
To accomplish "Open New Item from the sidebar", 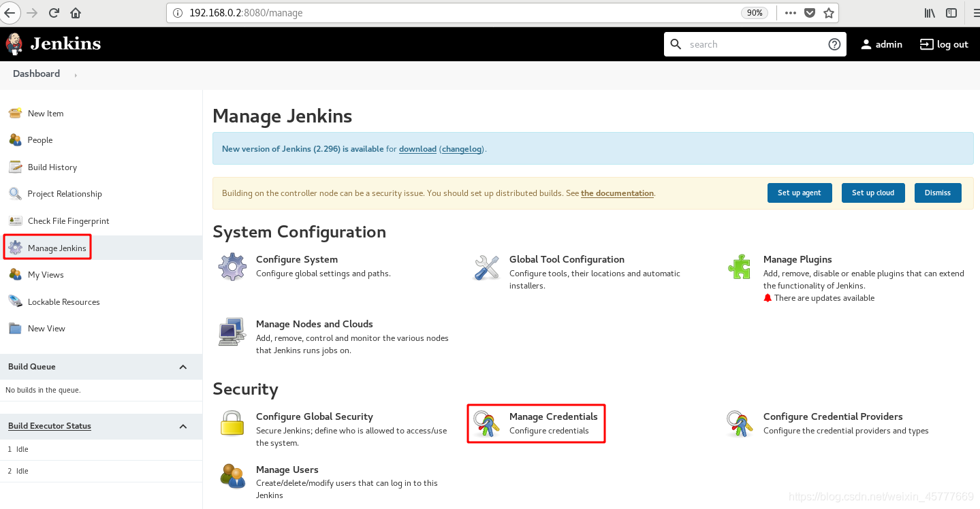I will click(46, 114).
